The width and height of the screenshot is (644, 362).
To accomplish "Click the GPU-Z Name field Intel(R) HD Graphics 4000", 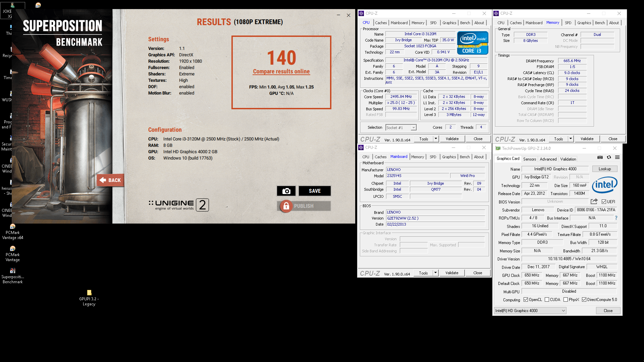I will (x=555, y=169).
